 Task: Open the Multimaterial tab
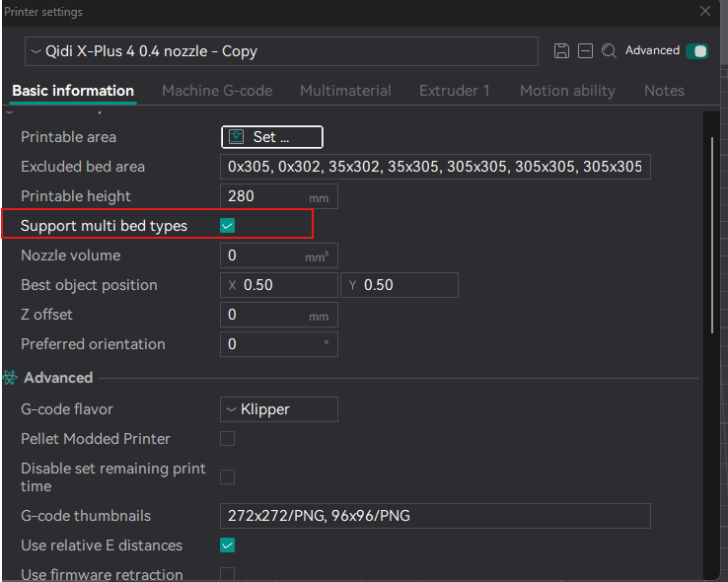[345, 91]
